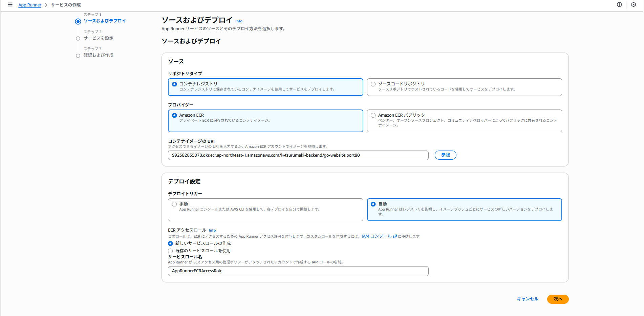Open the IAM コンソール link
The image size is (644, 316).
click(x=377, y=236)
